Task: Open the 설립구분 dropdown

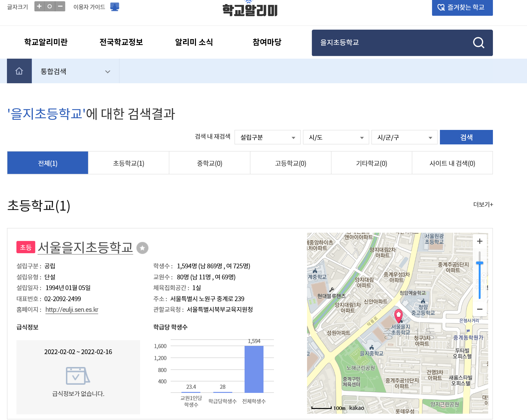Action: pyautogui.click(x=267, y=137)
